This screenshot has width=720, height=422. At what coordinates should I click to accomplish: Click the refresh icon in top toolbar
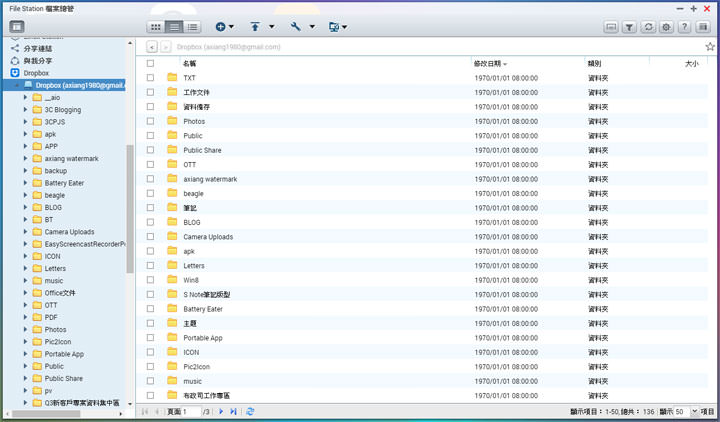648,27
